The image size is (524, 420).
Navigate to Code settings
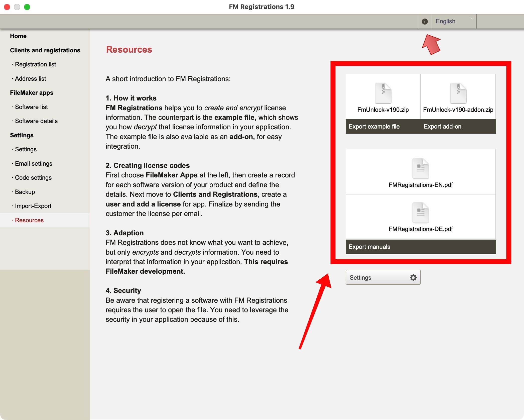(x=33, y=178)
